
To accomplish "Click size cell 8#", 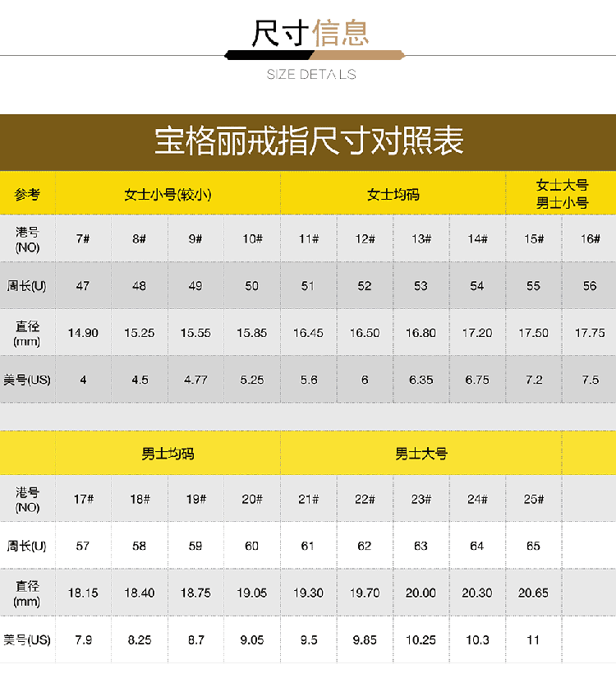I will (x=139, y=239).
